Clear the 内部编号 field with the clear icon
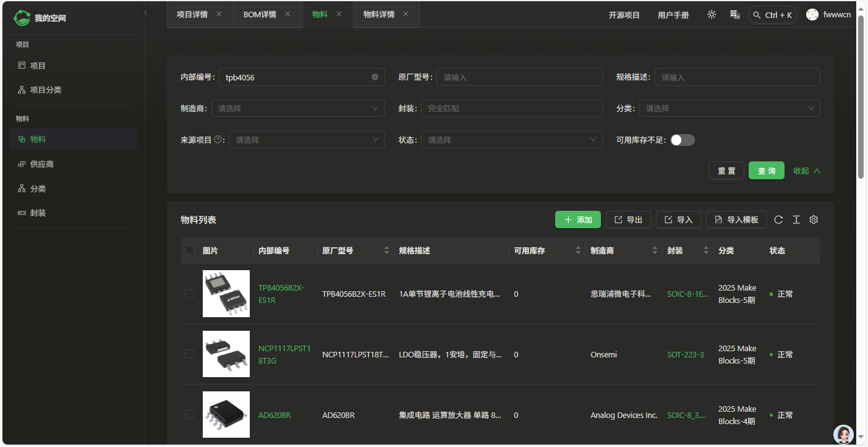 (375, 77)
